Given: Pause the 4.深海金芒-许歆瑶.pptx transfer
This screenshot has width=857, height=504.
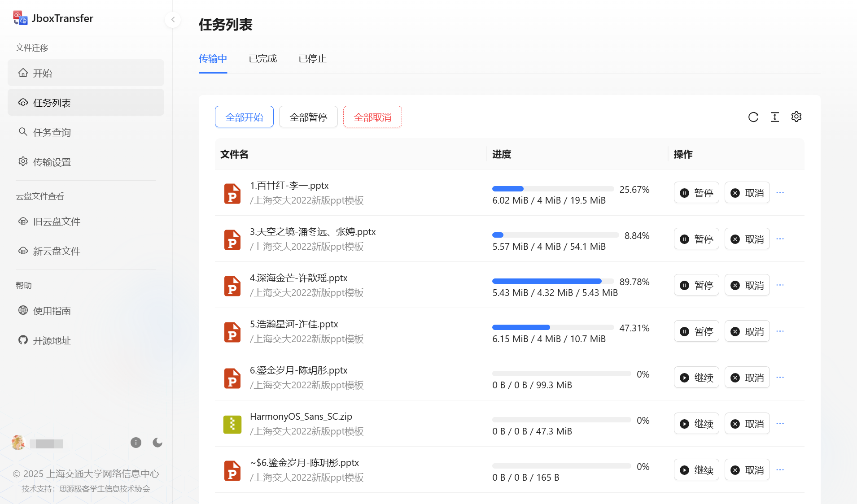Looking at the screenshot, I should (696, 285).
